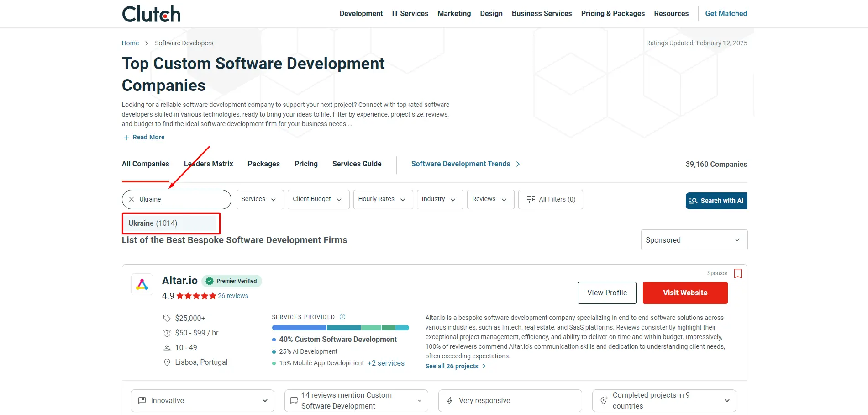Click the price tag icon beside $25,000+

click(167, 318)
